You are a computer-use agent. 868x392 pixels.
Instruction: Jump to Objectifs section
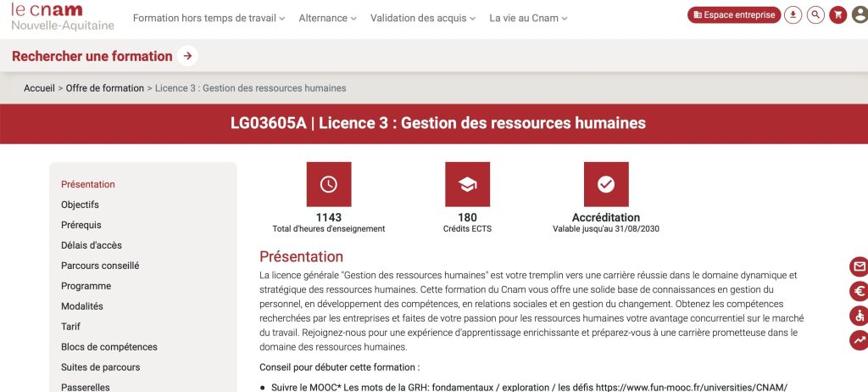tap(80, 204)
